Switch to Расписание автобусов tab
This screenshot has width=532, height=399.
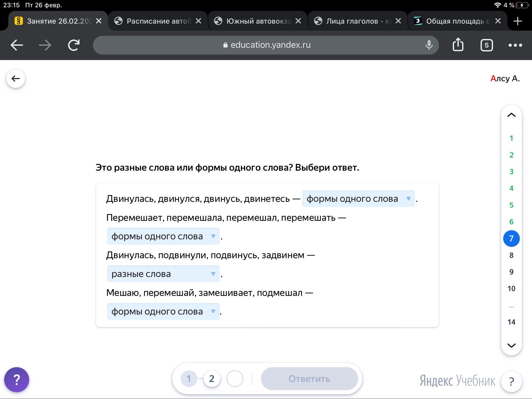[x=156, y=21]
